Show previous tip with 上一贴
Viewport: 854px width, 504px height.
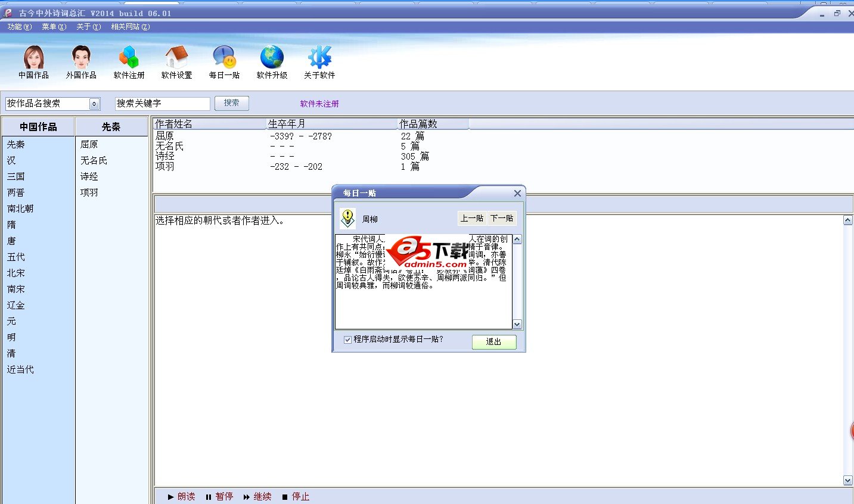click(472, 219)
